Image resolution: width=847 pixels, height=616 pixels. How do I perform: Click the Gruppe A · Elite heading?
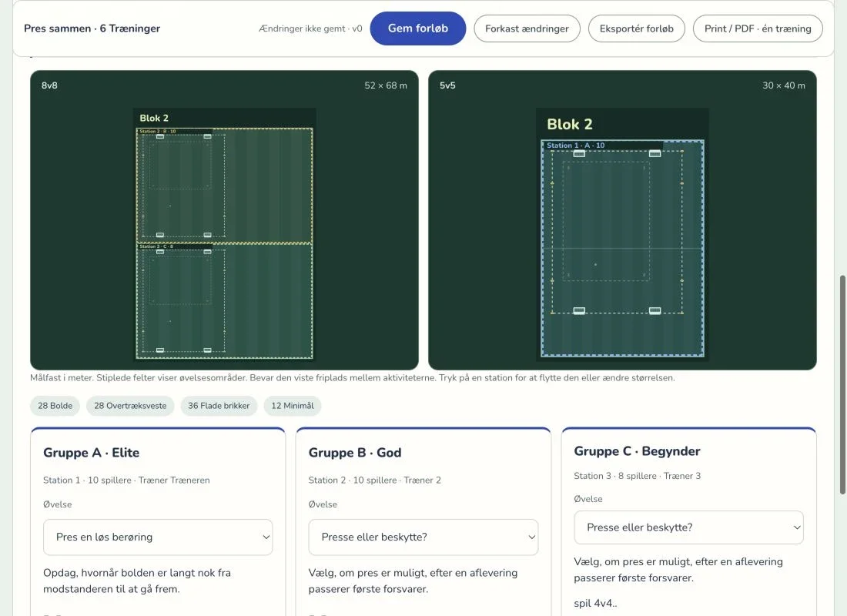click(x=92, y=453)
